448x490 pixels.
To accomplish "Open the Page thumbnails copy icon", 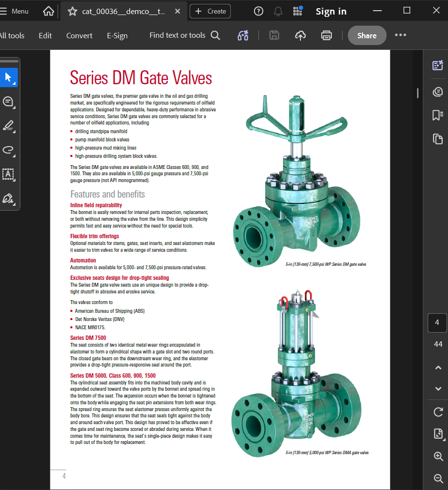I will coord(438,139).
